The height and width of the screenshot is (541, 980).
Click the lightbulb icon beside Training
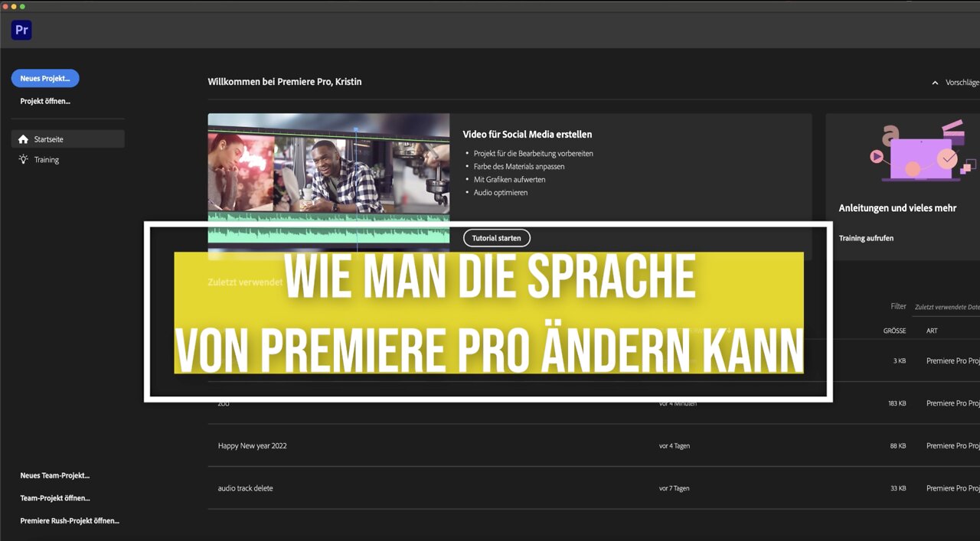point(23,159)
